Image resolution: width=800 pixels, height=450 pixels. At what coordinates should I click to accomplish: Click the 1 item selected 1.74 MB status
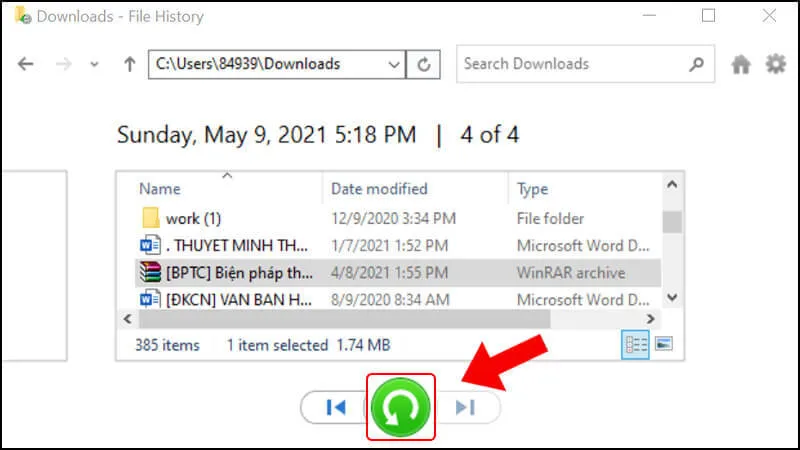tap(309, 345)
